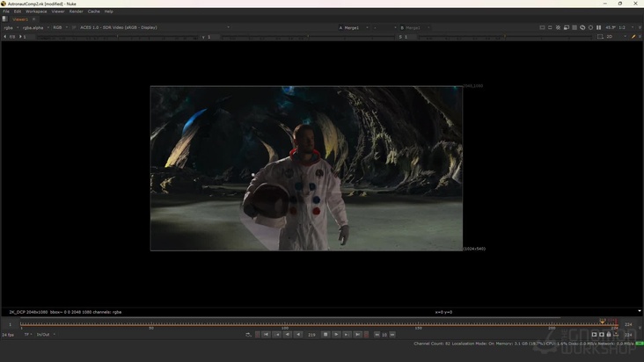
Task: Close the Viewer1 tab
Action: tap(33, 19)
